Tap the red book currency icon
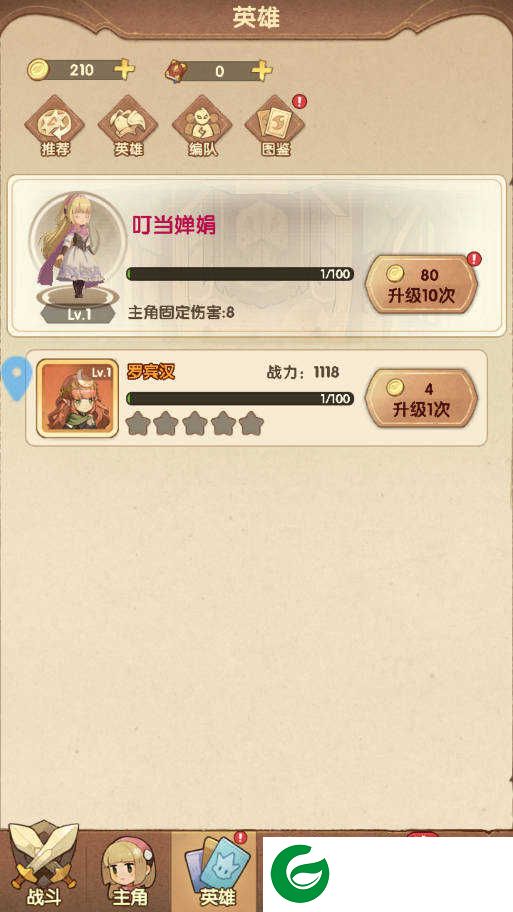513x912 pixels. tap(175, 71)
